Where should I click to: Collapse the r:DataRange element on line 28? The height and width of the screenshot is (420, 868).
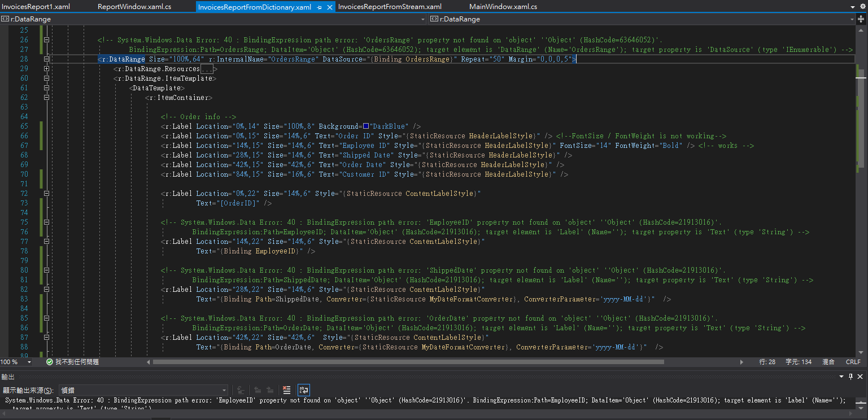(x=46, y=59)
